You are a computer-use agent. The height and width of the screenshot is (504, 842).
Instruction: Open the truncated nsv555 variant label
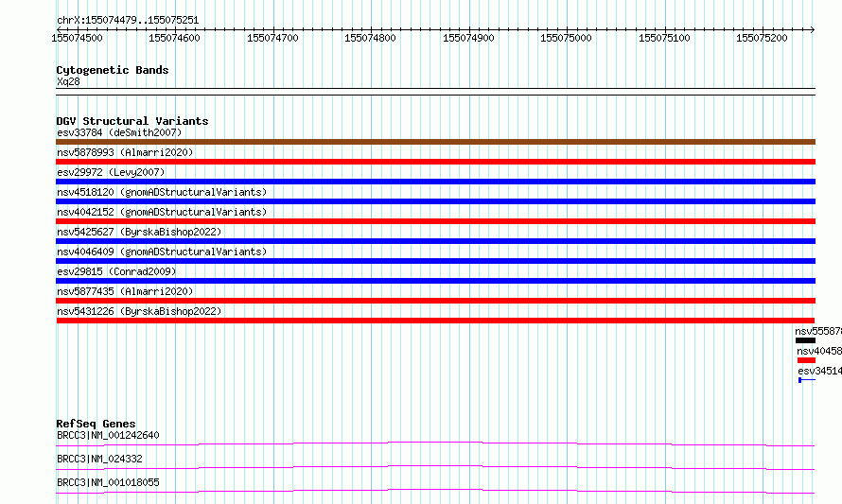tap(818, 331)
